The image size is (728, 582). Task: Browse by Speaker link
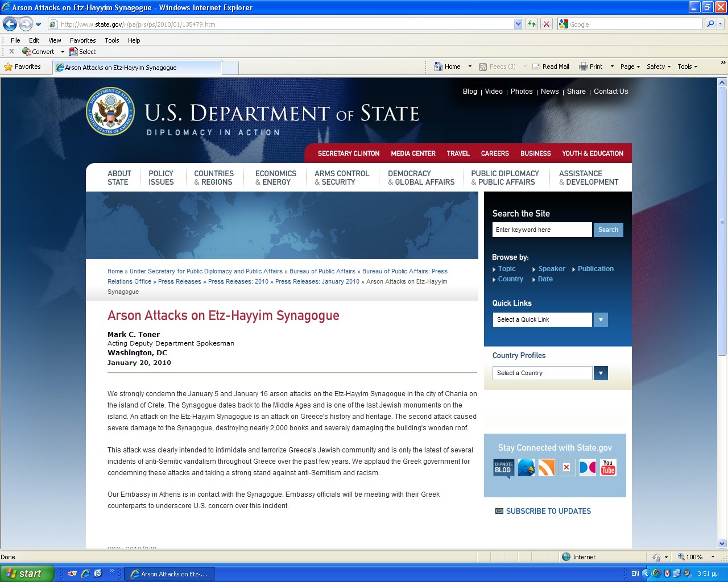click(x=552, y=269)
